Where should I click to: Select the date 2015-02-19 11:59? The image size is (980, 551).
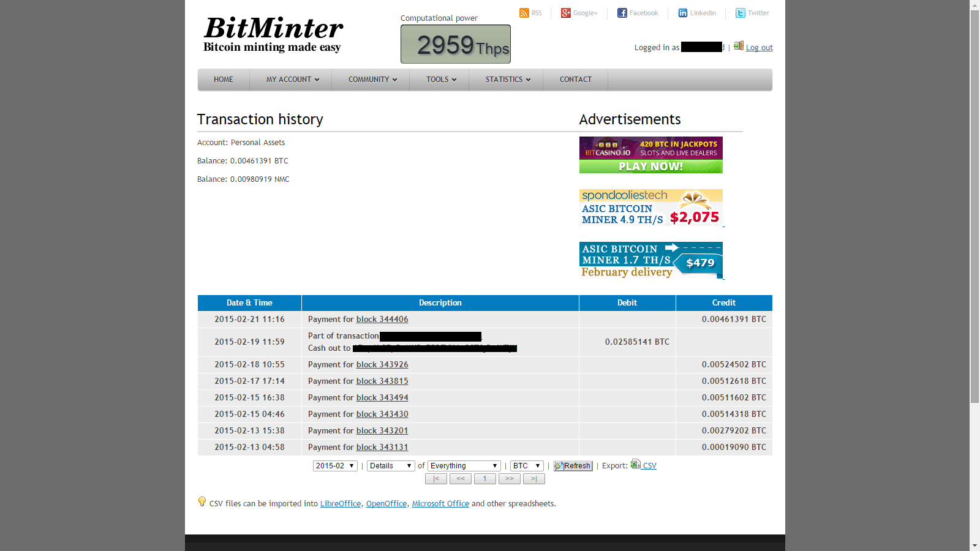(x=249, y=342)
